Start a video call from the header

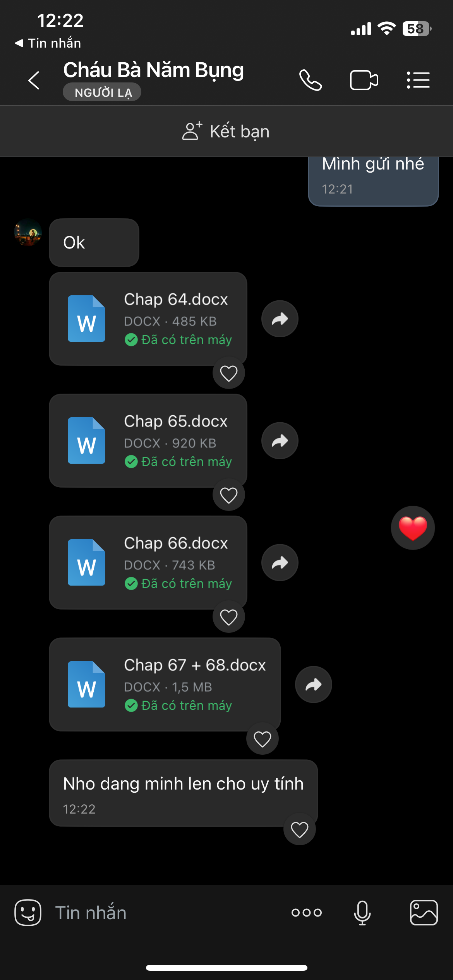[364, 80]
